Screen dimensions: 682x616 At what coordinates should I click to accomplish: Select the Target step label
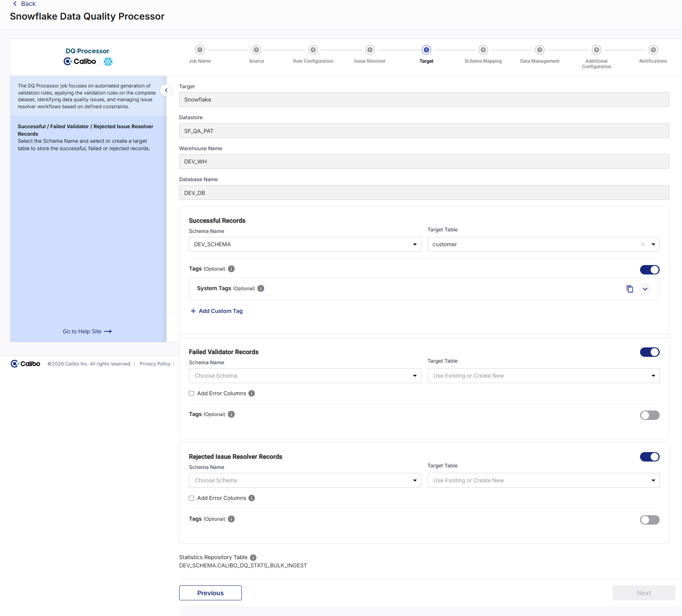tap(426, 61)
